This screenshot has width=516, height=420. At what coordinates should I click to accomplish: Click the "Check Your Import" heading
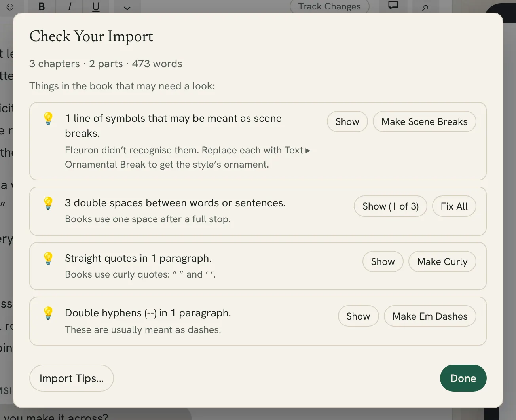[91, 36]
